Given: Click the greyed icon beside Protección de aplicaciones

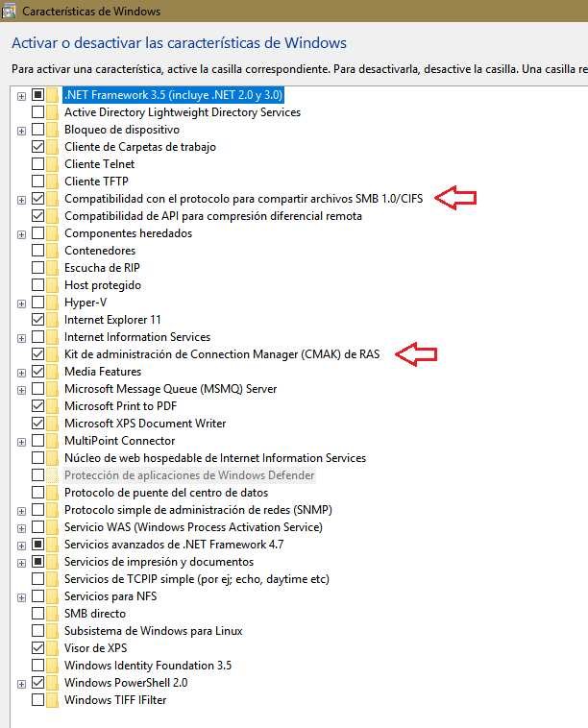Looking at the screenshot, I should point(53,475).
